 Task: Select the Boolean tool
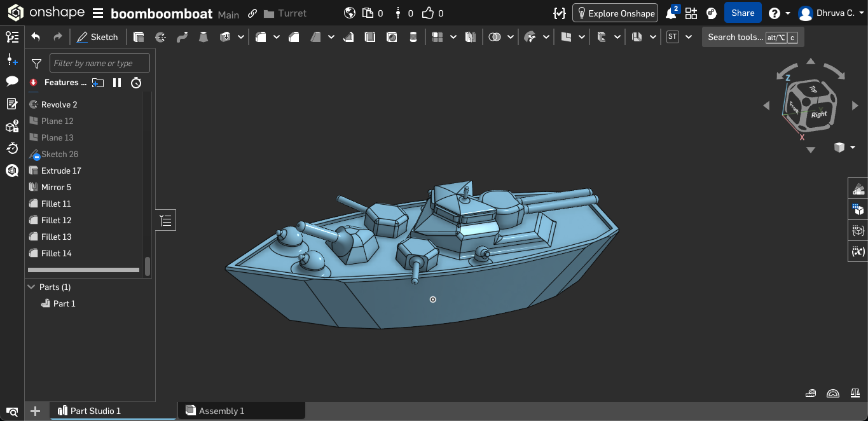click(x=495, y=38)
